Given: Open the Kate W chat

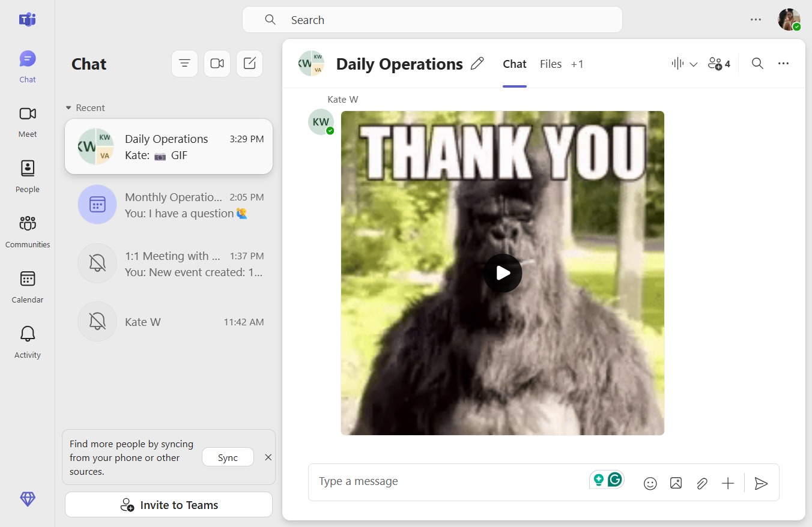Looking at the screenshot, I should [169, 322].
